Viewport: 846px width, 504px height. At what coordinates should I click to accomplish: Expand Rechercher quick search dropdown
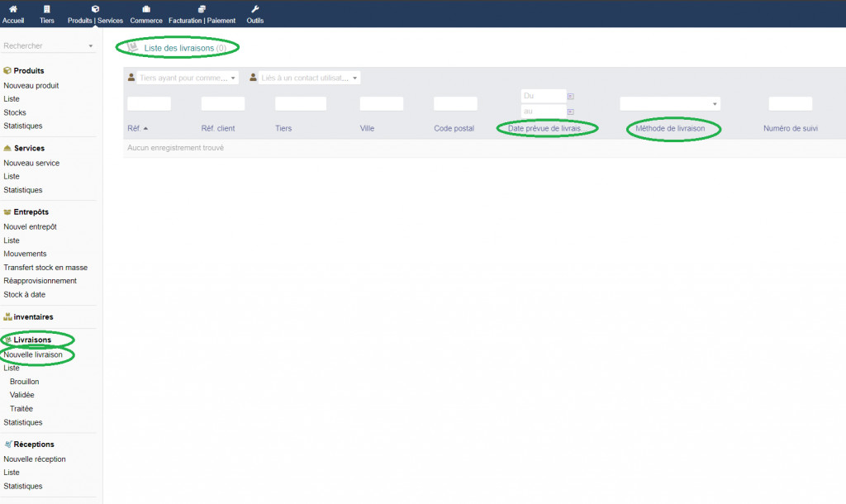click(x=91, y=46)
